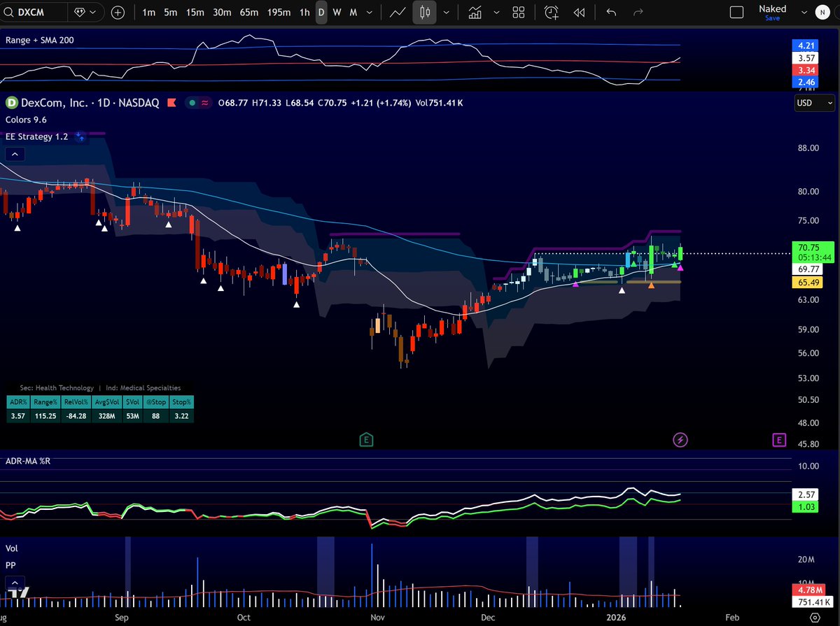Viewport: 840px width, 626px height.
Task: Select the Range + SMA 200 legend
Action: pos(39,40)
